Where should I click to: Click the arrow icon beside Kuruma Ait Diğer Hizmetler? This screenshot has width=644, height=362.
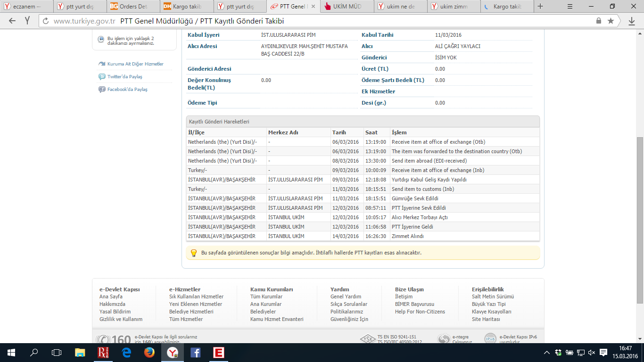coord(102,64)
